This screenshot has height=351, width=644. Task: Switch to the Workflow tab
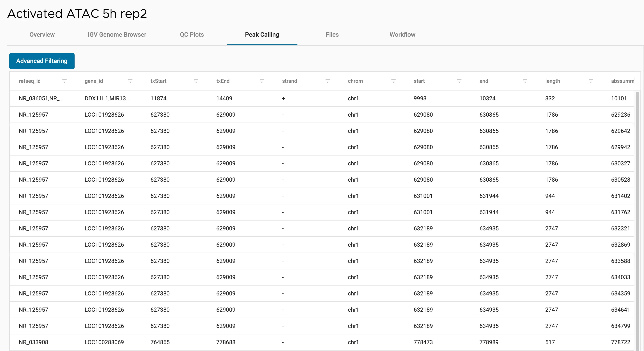[x=402, y=34]
